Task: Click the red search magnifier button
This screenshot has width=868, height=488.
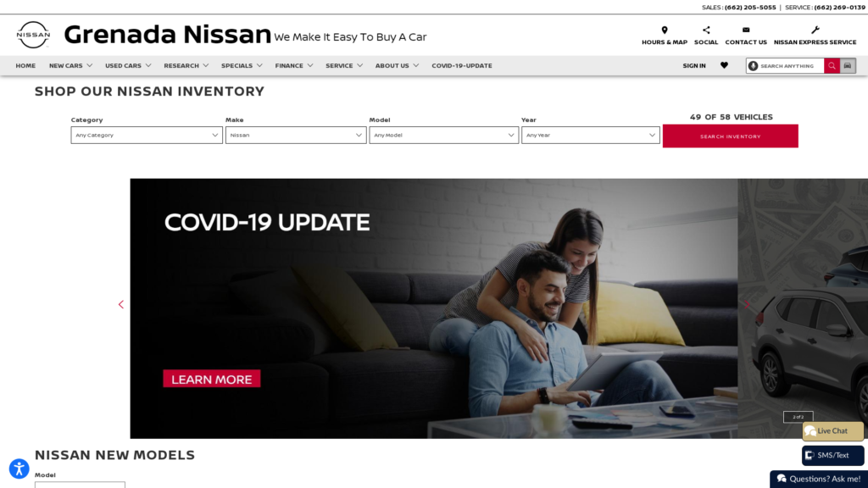Action: [x=832, y=66]
